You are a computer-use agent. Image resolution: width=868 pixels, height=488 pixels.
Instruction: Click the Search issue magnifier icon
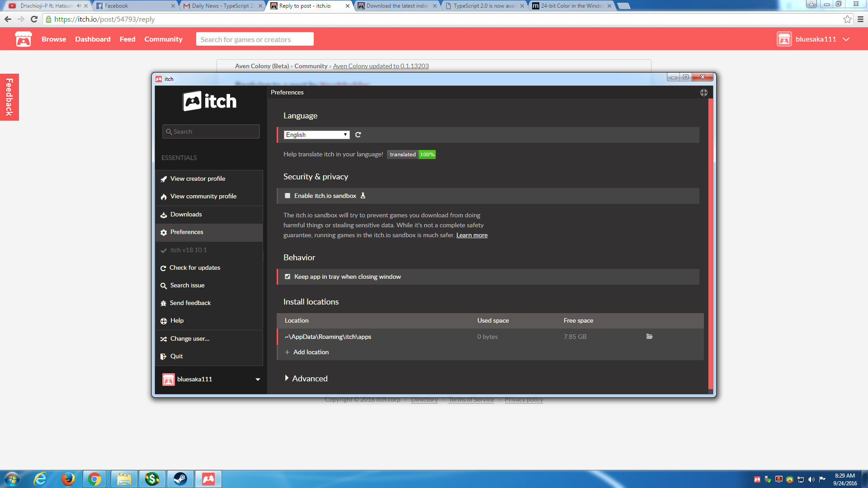click(164, 286)
